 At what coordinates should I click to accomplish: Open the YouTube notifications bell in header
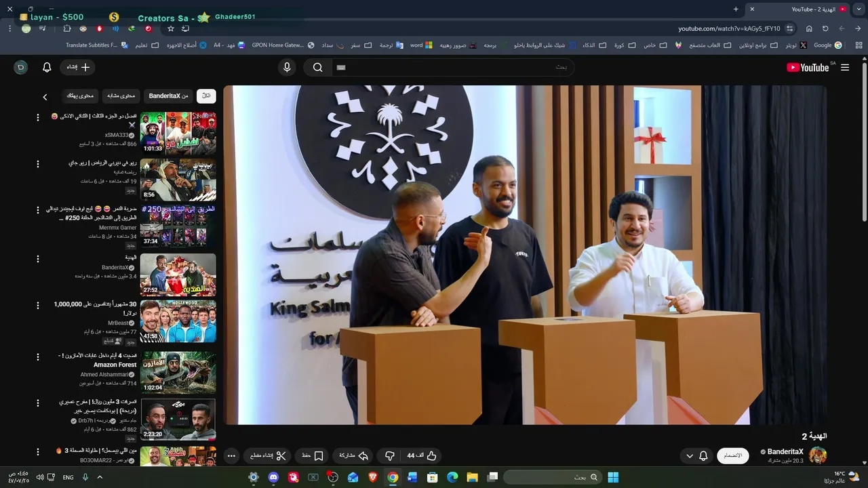pyautogui.click(x=47, y=67)
